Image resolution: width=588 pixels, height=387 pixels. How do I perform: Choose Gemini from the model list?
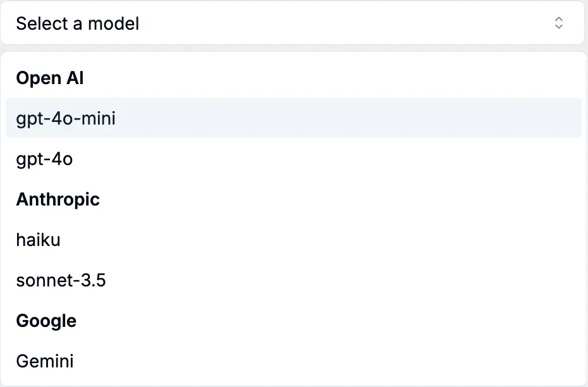[x=45, y=361]
